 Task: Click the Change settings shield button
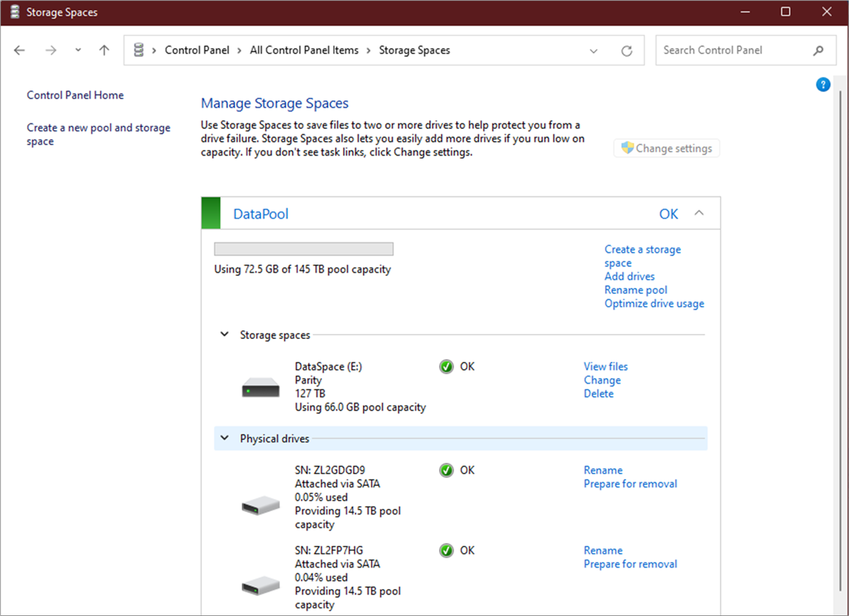(667, 149)
